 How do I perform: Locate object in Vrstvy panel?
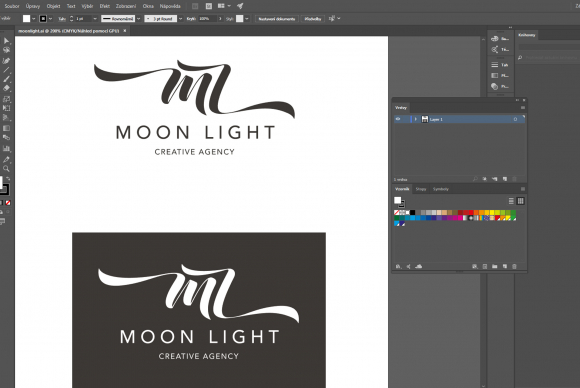point(475,179)
